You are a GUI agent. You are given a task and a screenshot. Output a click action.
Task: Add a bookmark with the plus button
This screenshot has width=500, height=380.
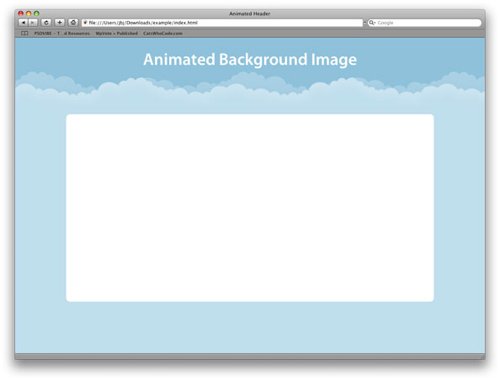click(x=59, y=22)
